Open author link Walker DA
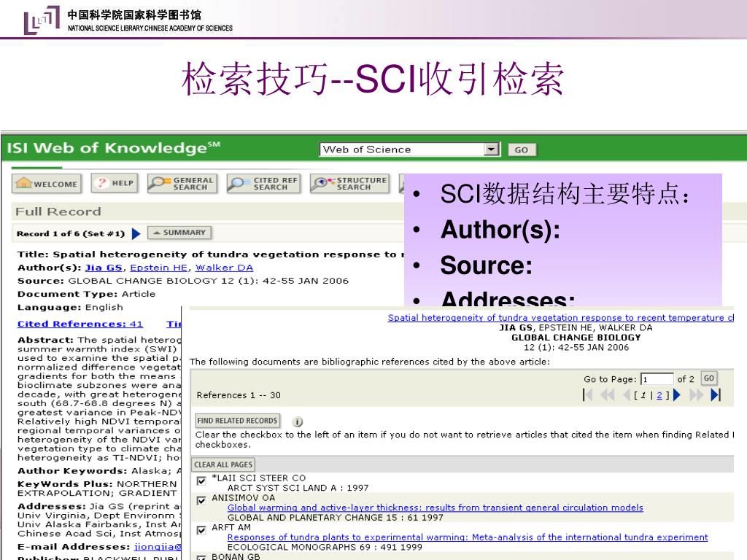Screen dimensions: 747x560 coord(225,268)
